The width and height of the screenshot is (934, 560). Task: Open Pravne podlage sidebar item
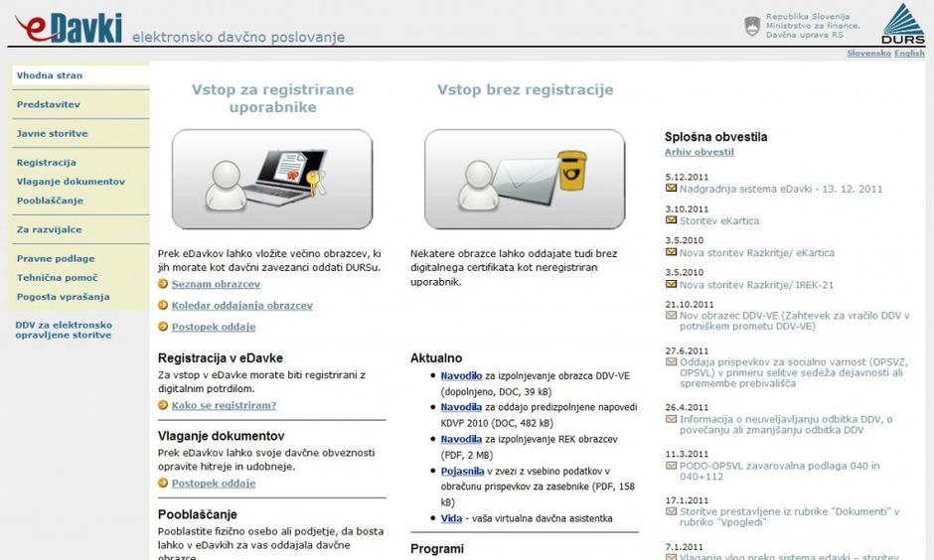point(56,258)
